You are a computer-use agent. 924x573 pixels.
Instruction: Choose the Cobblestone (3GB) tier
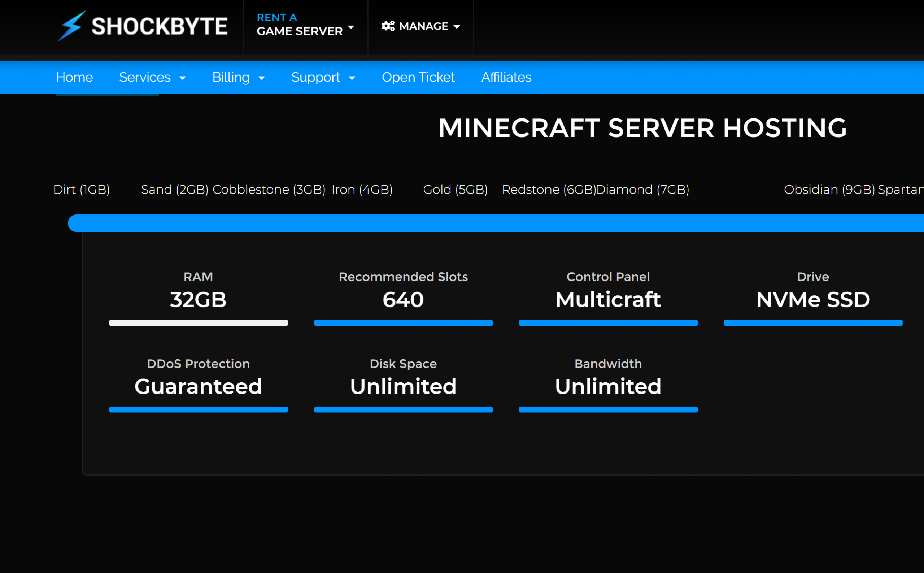[x=270, y=190]
